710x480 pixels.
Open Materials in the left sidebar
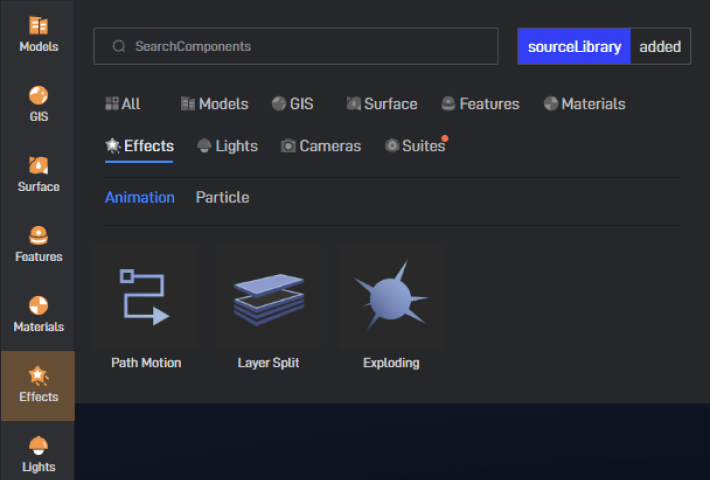pyautogui.click(x=38, y=315)
